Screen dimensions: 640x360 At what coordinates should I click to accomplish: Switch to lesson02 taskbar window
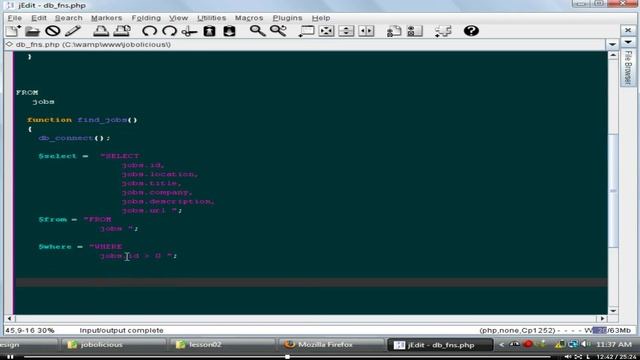click(x=222, y=344)
